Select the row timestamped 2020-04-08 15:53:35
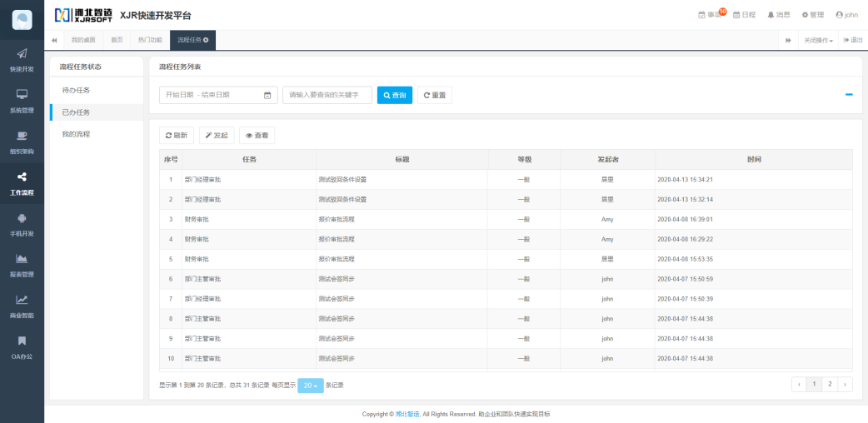Viewport: 868px width, 423px height. pyautogui.click(x=506, y=259)
